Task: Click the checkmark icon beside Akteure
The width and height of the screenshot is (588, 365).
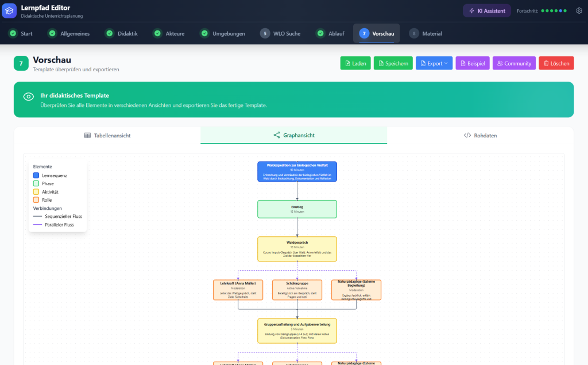Action: point(157,33)
